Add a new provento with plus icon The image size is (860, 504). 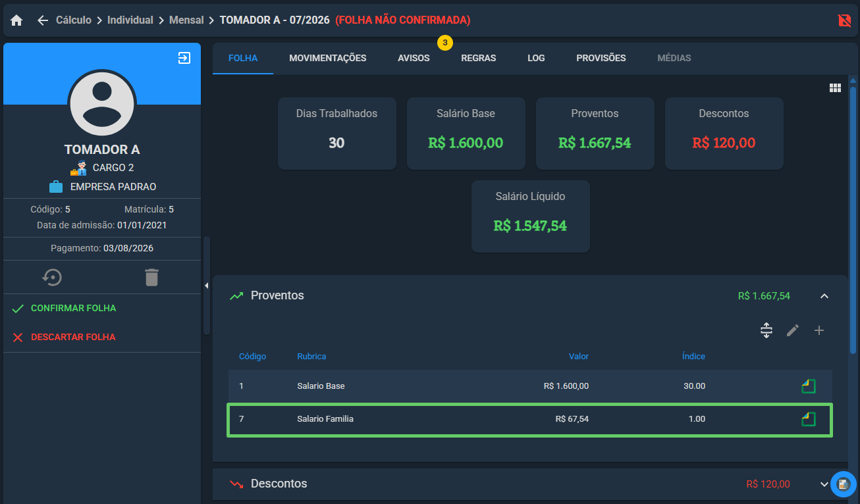point(819,330)
